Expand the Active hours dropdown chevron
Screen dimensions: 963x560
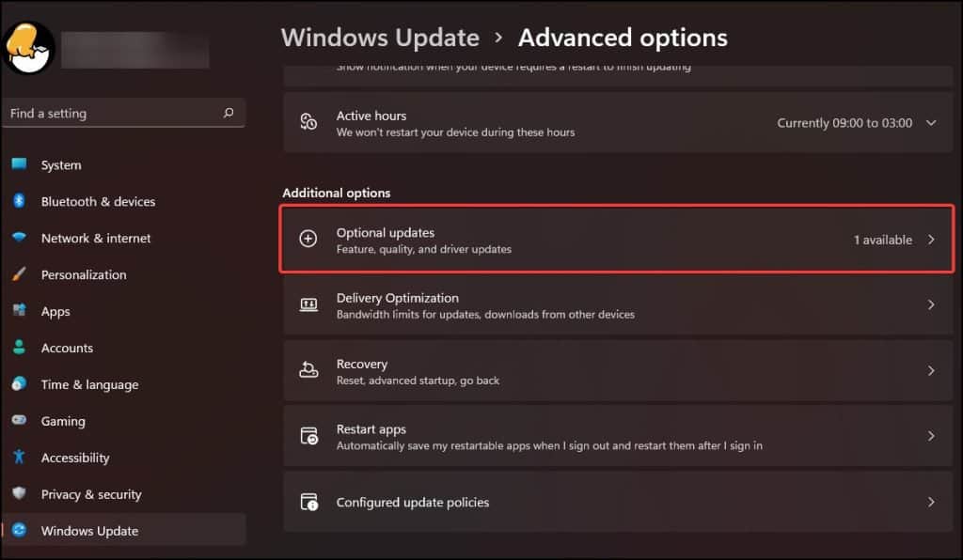pos(931,122)
